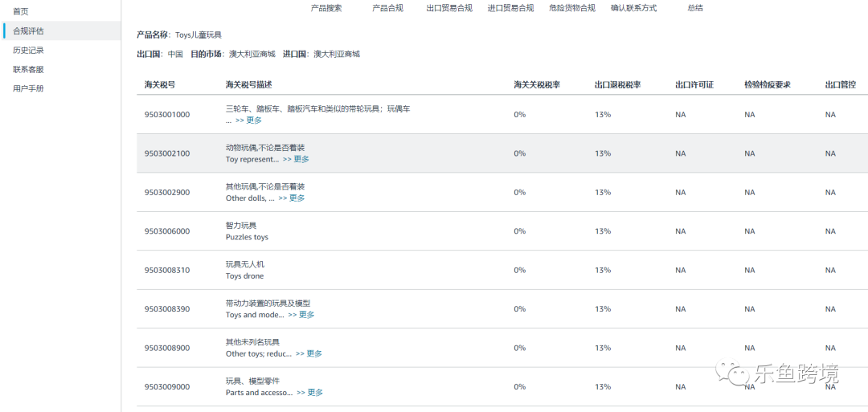Expand 更多 beside 'Toys and mode...'

[301, 315]
